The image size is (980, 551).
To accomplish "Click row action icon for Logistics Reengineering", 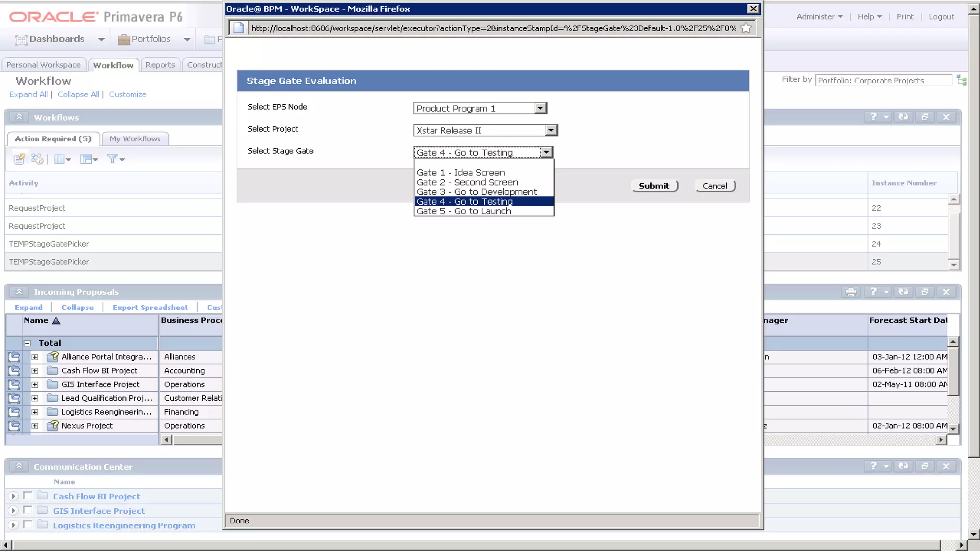I will 14,412.
